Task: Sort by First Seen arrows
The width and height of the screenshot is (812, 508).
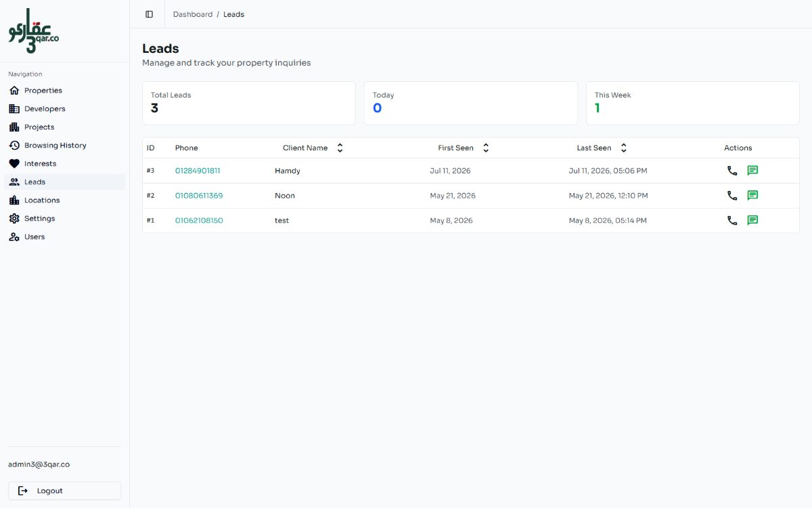Action: pos(486,148)
